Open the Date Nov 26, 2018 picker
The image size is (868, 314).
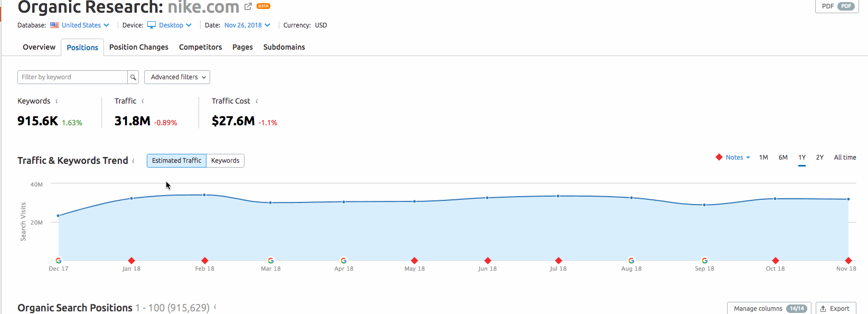(x=247, y=25)
